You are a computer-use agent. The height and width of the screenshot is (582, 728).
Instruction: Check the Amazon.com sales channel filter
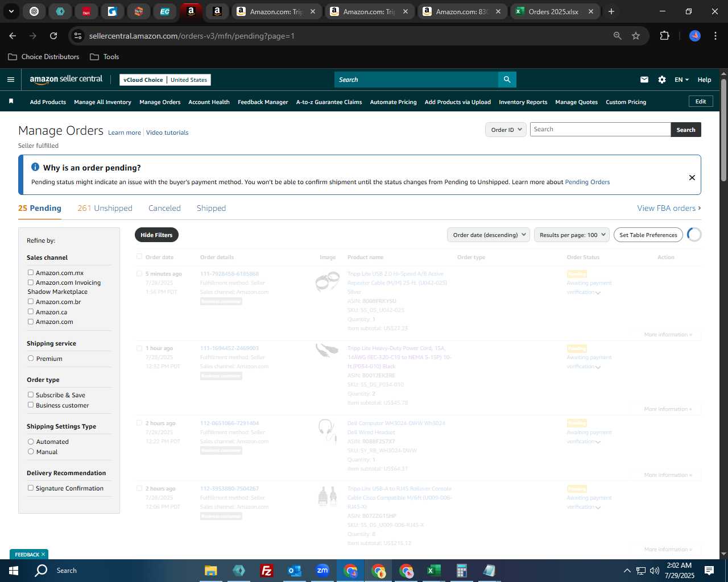point(31,321)
